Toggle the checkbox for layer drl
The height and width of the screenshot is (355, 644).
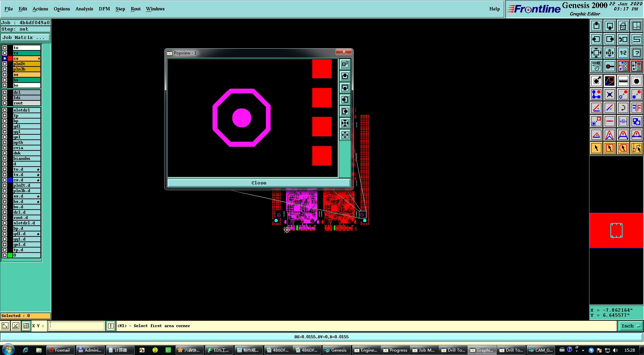click(5, 92)
